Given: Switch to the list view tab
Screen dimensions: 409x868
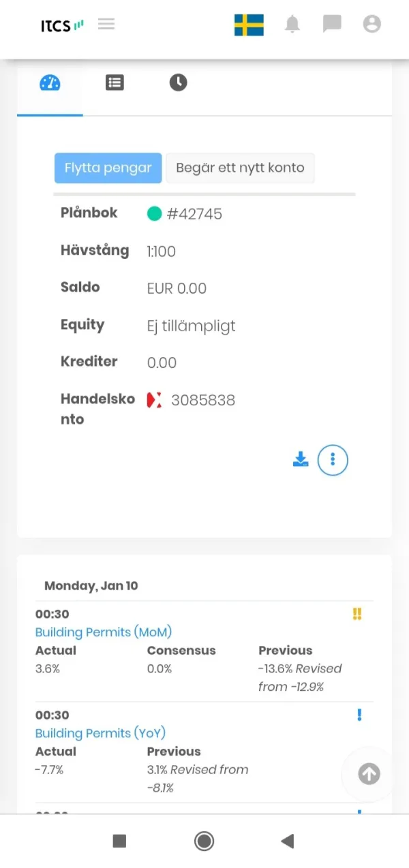Looking at the screenshot, I should pos(115,83).
